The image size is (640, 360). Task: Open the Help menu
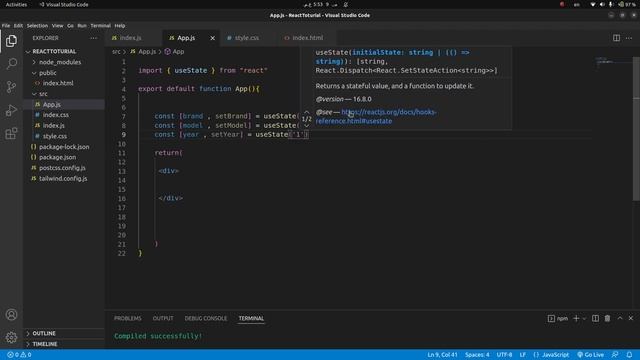coord(120,25)
